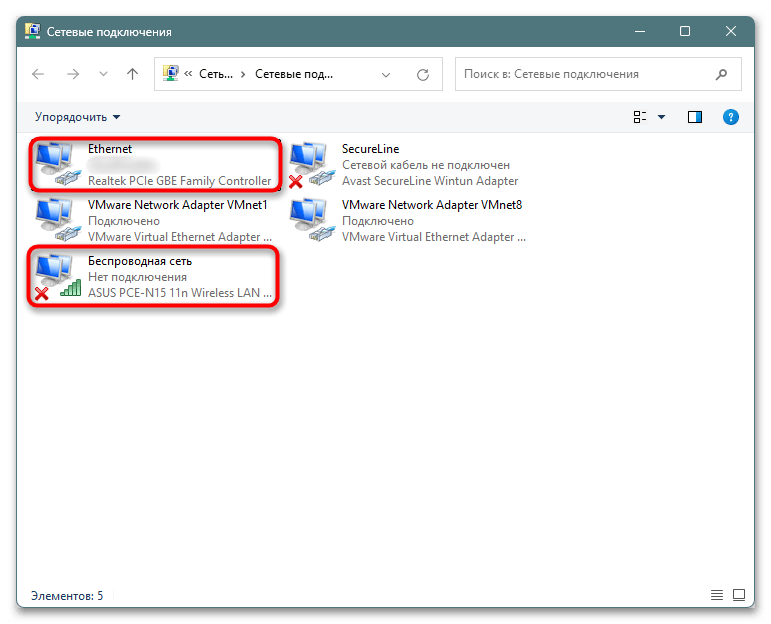Screen dimensions: 771x624
Task: Select the VMware VMnet1 adapter icon
Action: (x=58, y=220)
